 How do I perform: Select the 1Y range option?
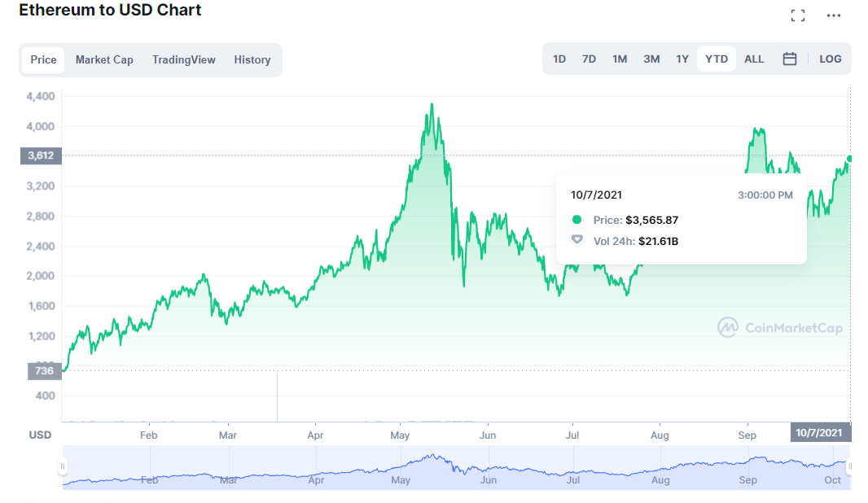coord(682,59)
